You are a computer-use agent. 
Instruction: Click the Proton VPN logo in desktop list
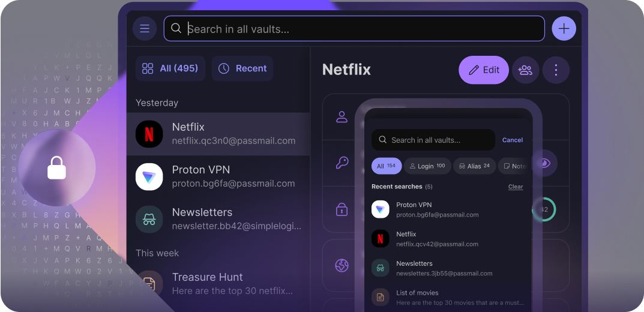click(x=149, y=176)
